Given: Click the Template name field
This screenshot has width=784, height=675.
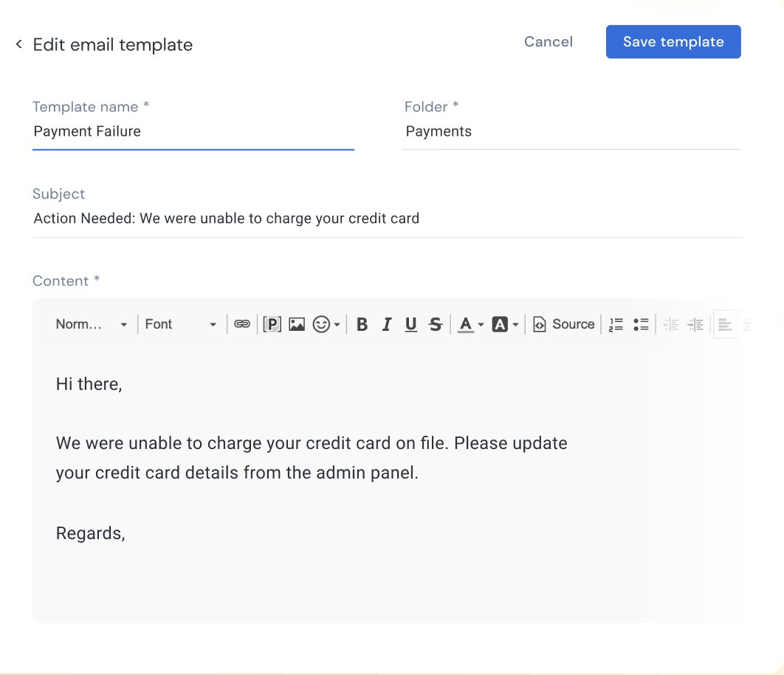Looking at the screenshot, I should [192, 131].
